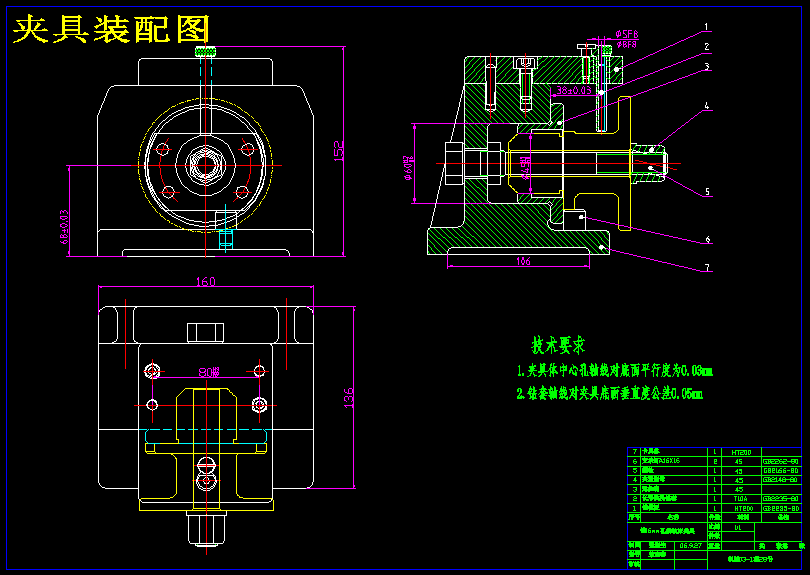The image size is (810, 575).
Task: Click the Φ8F8 tolerance label
Action: [627, 44]
